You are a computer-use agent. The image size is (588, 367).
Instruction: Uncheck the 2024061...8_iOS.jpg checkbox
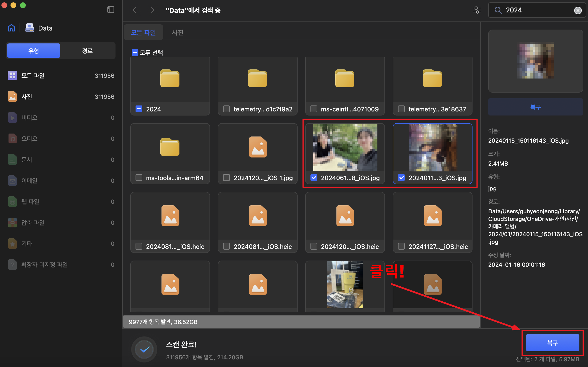coord(314,178)
